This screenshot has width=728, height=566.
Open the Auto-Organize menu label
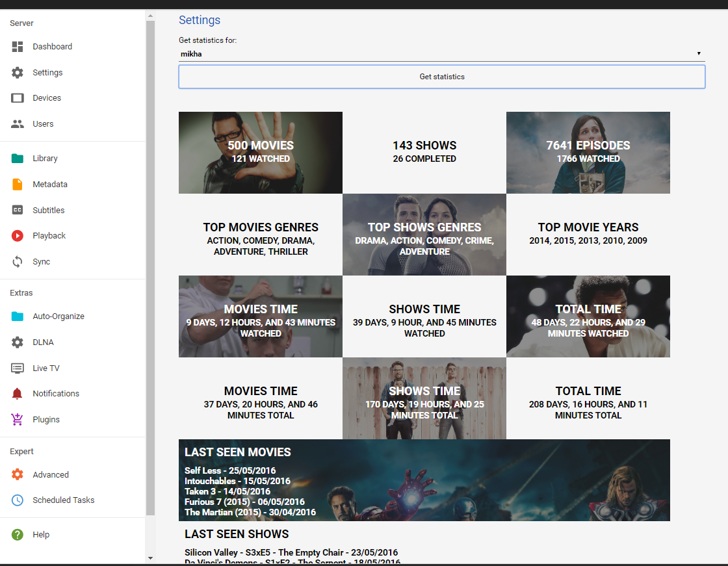coord(58,316)
